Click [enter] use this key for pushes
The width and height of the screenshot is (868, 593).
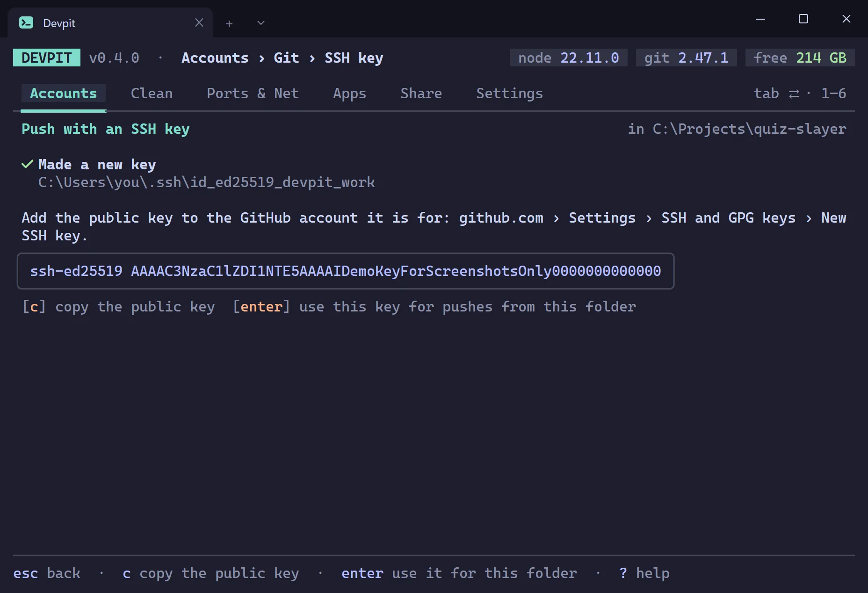coord(434,307)
